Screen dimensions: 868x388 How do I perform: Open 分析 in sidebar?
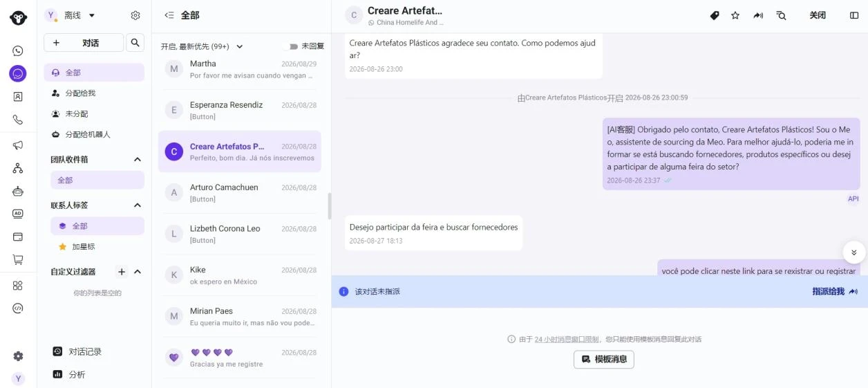tap(69, 375)
